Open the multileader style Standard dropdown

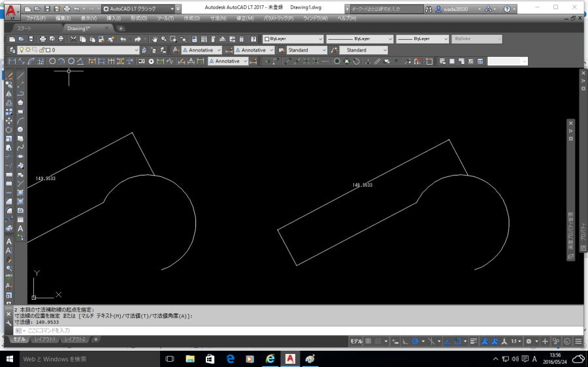click(x=363, y=50)
